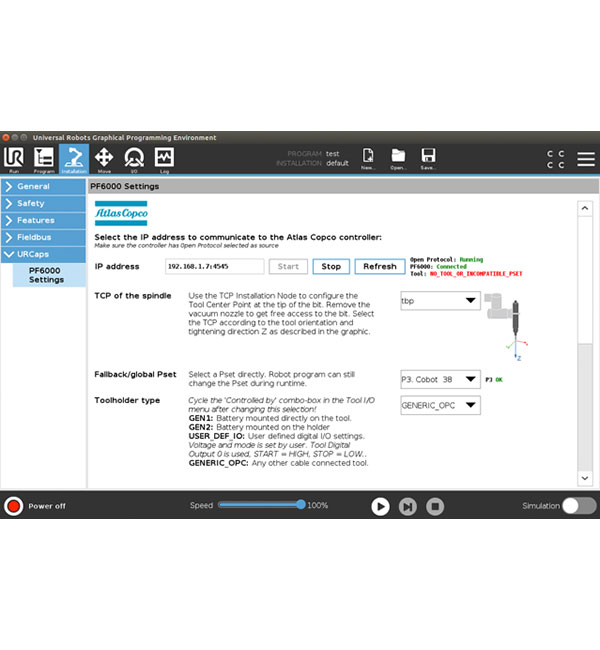The height and width of the screenshot is (650, 600).
Task: Click the Stop button
Action: pyautogui.click(x=331, y=267)
